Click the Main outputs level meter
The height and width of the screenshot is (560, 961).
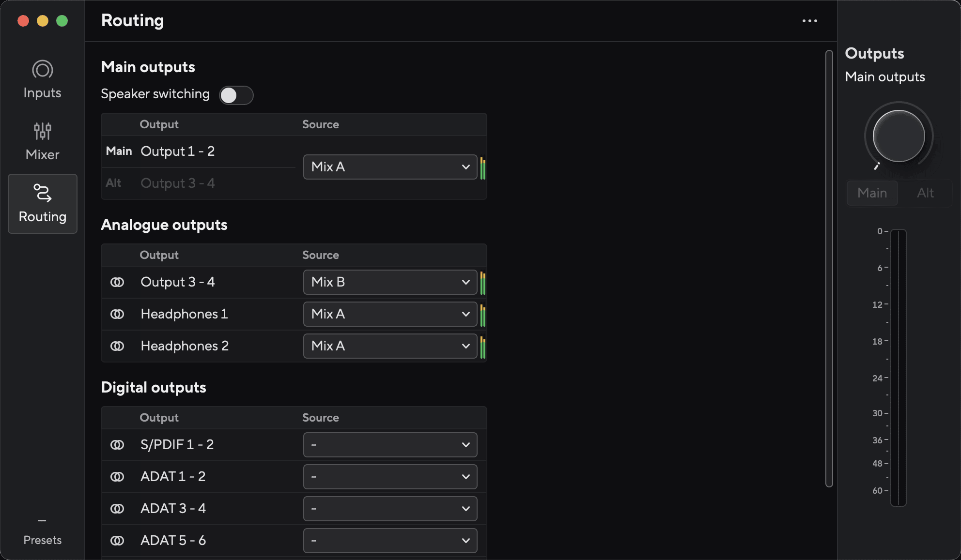pos(898,368)
